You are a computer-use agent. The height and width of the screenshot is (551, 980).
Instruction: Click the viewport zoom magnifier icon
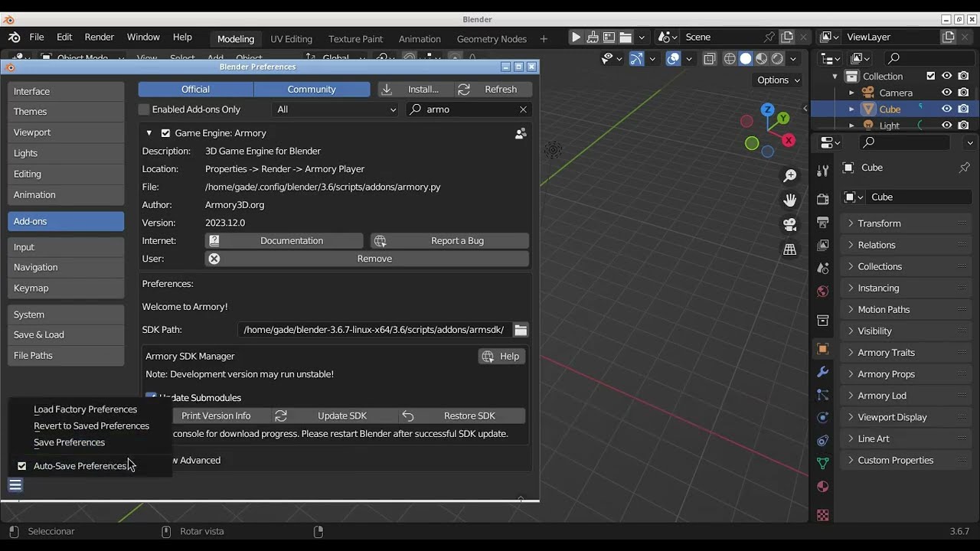point(789,176)
